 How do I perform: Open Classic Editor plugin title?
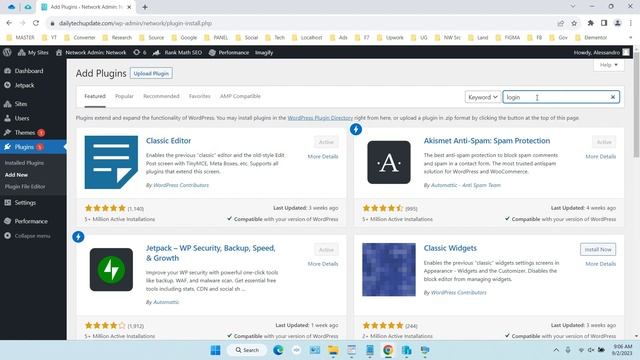(169, 140)
